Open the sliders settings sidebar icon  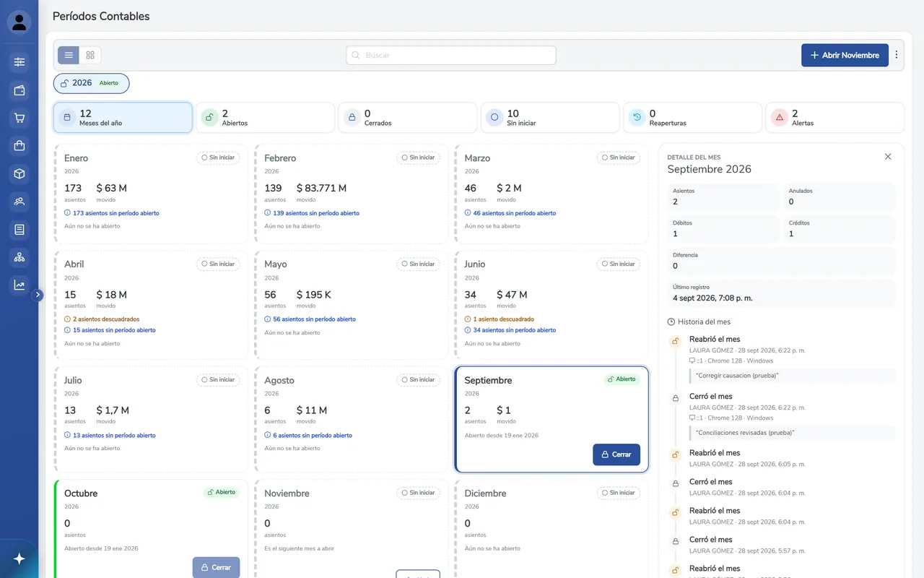(x=19, y=62)
